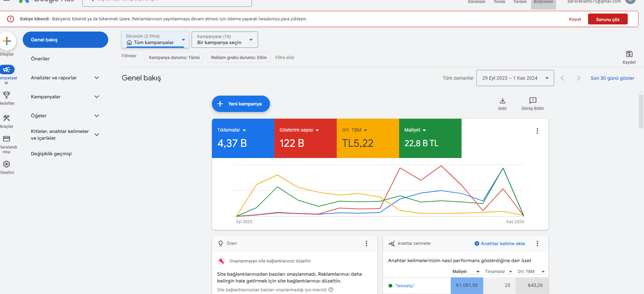Open the Ort. TBM column dropdown in keywords table
The width and height of the screenshot is (644, 294).
coord(543,272)
